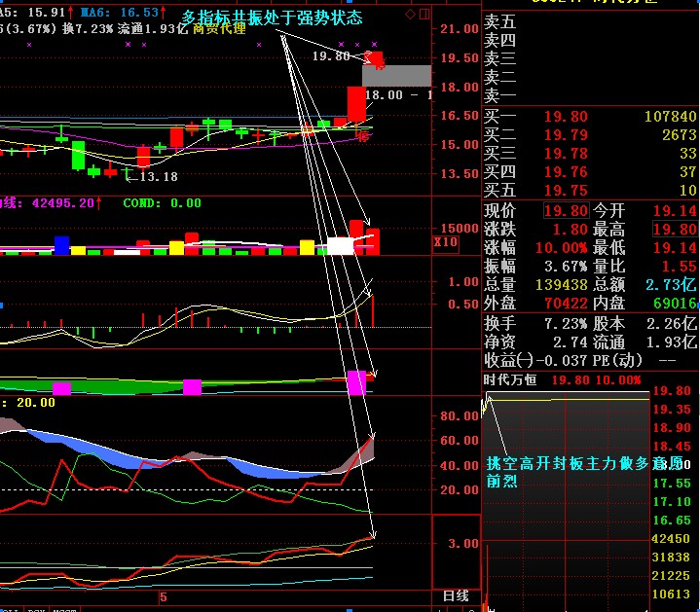Viewport: 700px width, 612px height.
Task: Click the 13.18 low price label
Action: coord(159,177)
